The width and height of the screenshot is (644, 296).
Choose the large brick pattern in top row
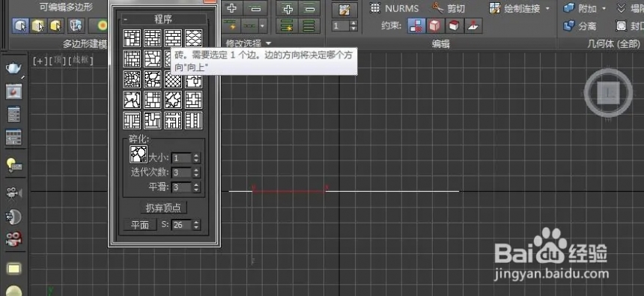173,37
